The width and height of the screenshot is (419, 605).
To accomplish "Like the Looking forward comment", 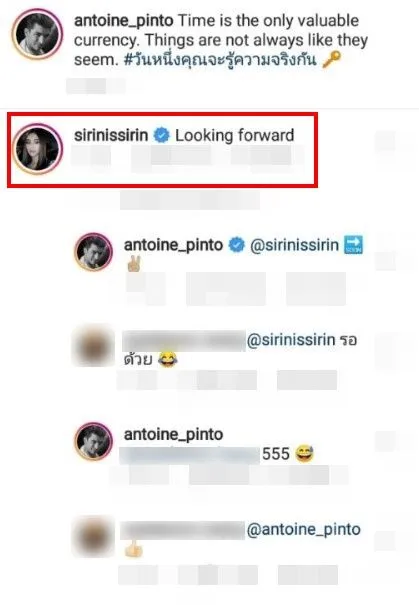I will coord(385,139).
